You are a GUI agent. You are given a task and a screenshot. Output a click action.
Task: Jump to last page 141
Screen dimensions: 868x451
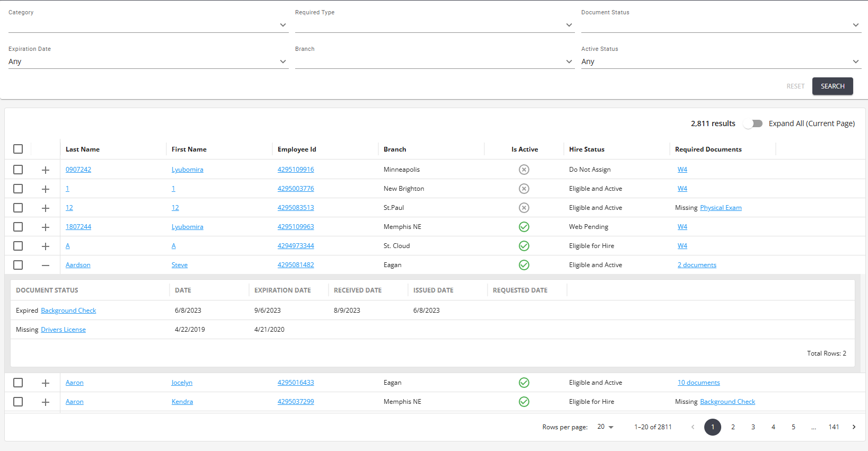[x=834, y=427]
